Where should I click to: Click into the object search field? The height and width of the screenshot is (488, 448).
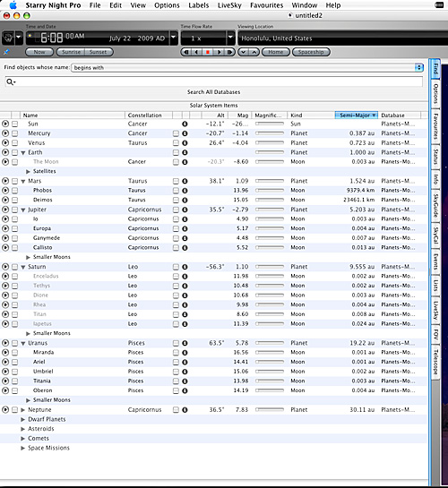pyautogui.click(x=213, y=81)
